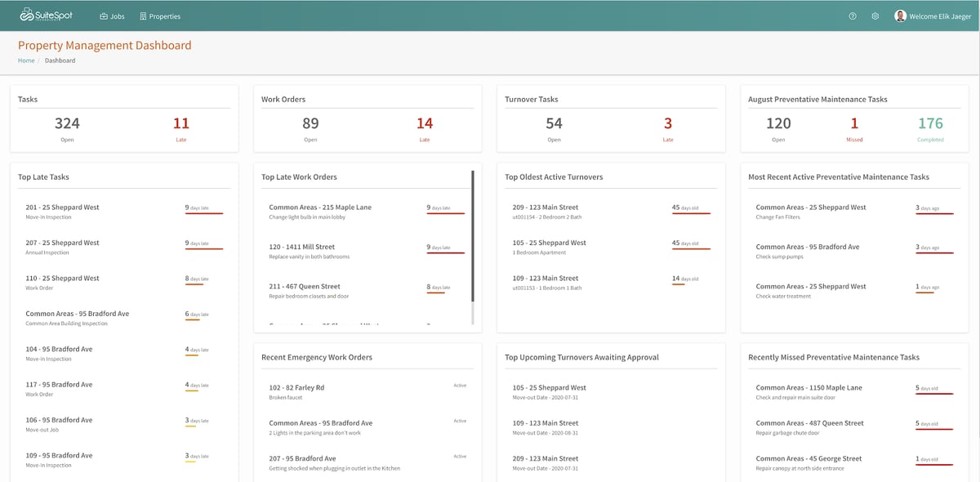Open the Properties section in top navigation
This screenshot has height=482, width=980.
pos(165,15)
